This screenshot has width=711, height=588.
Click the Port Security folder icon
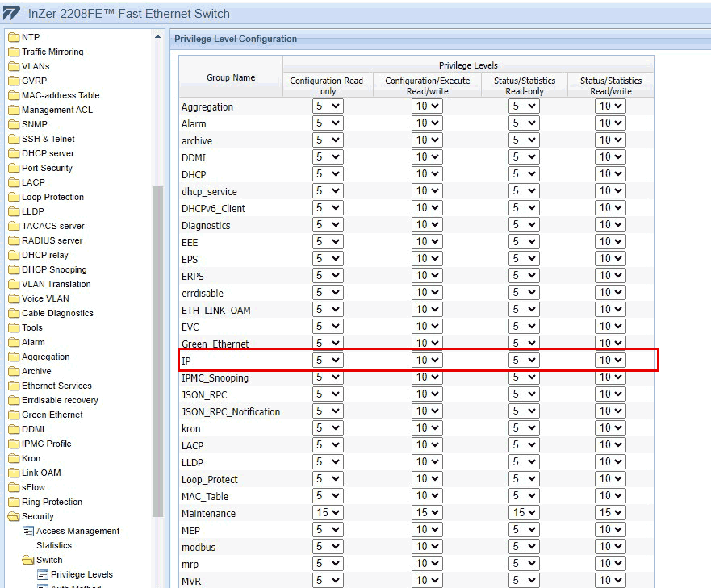coord(14,168)
